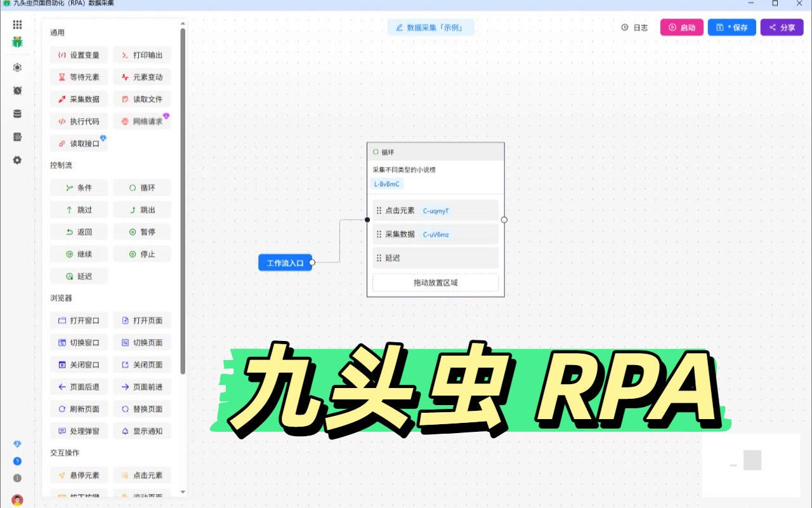Screen dimensions: 812x508
Task: Open the scheduled tasks clock icon
Action: click(17, 90)
